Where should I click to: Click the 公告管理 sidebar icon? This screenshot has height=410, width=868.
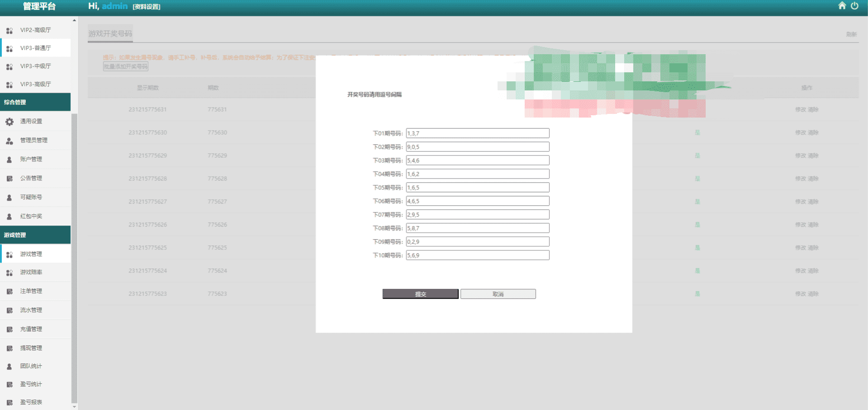click(9, 179)
